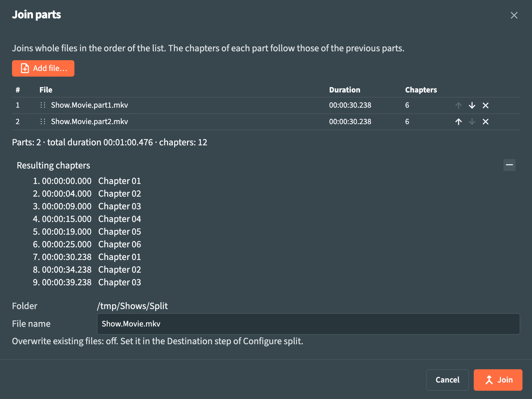Select the Show.Movie.part2.mkv file name
Image resolution: width=532 pixels, height=399 pixels.
pos(89,121)
